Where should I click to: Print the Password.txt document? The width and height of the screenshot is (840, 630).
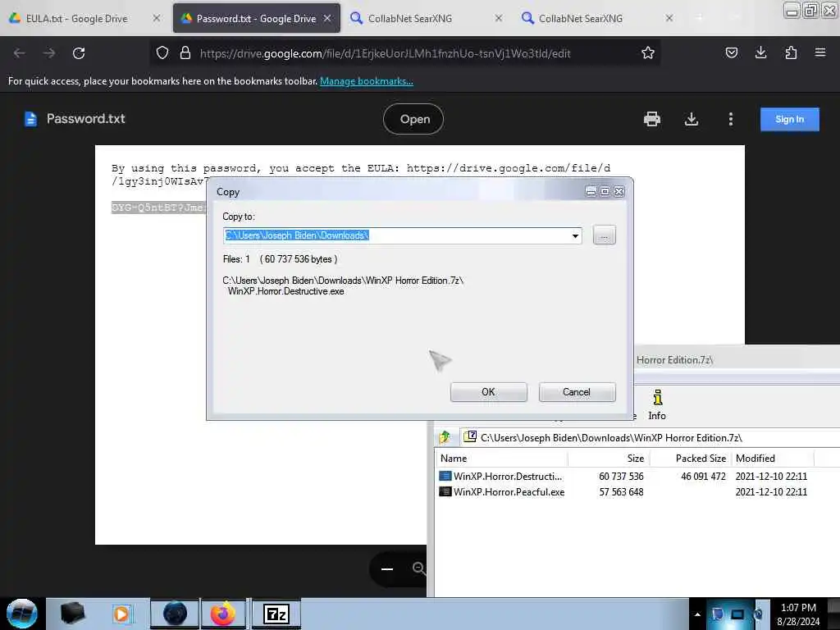[652, 119]
